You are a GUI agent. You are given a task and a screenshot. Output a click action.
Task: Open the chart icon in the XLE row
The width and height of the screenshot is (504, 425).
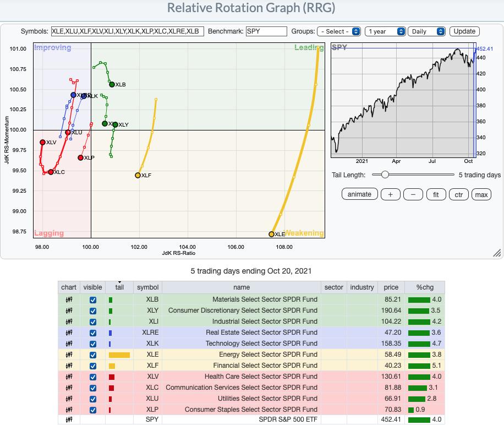(x=69, y=355)
